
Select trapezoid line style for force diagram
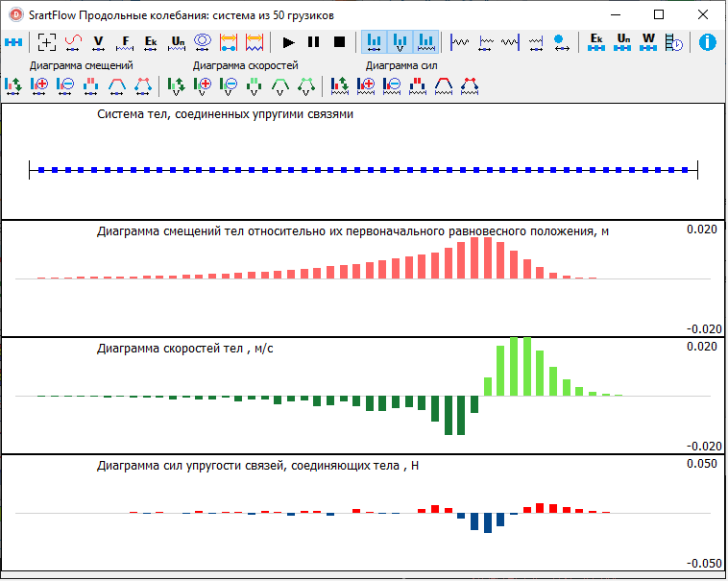(444, 86)
